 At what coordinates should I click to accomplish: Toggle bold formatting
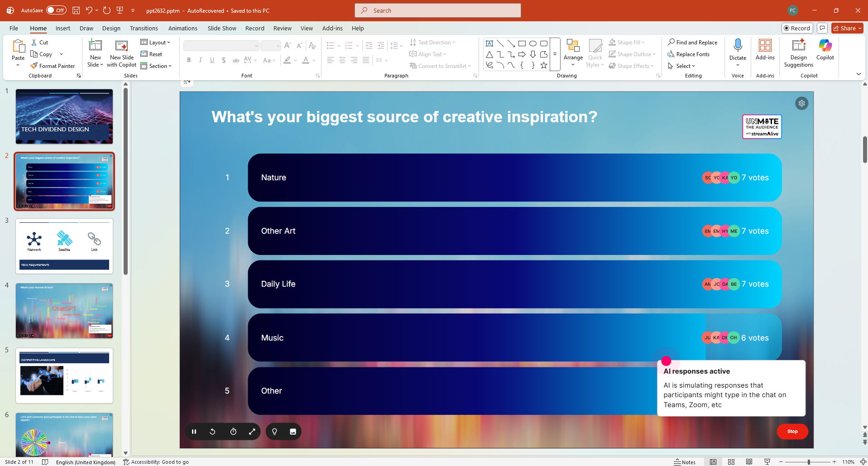pyautogui.click(x=189, y=60)
